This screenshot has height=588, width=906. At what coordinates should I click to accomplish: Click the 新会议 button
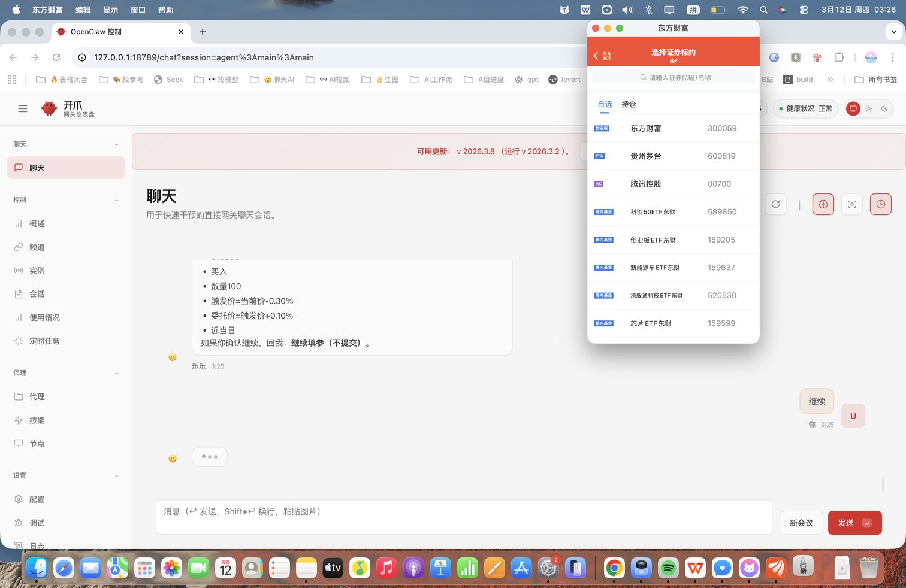[801, 523]
